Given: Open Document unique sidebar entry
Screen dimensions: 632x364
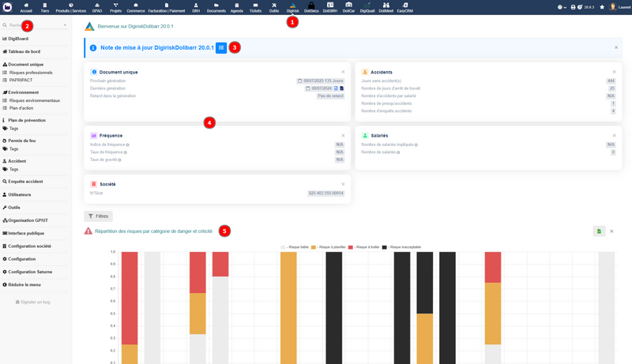Looking at the screenshot, I should (23, 65).
